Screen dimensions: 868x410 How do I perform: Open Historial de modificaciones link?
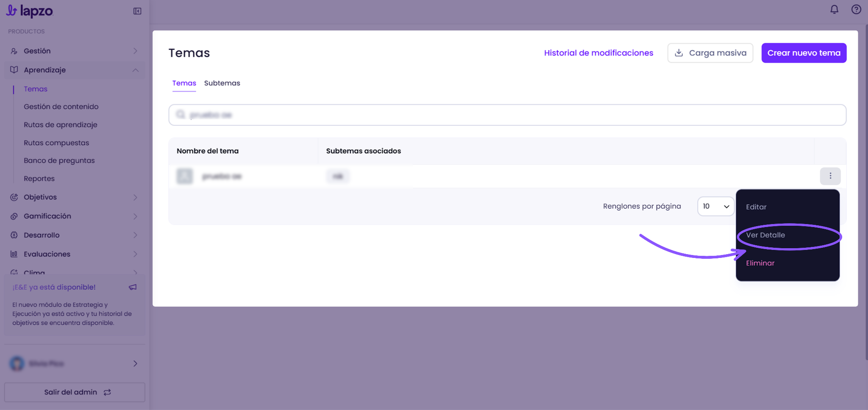[598, 53]
